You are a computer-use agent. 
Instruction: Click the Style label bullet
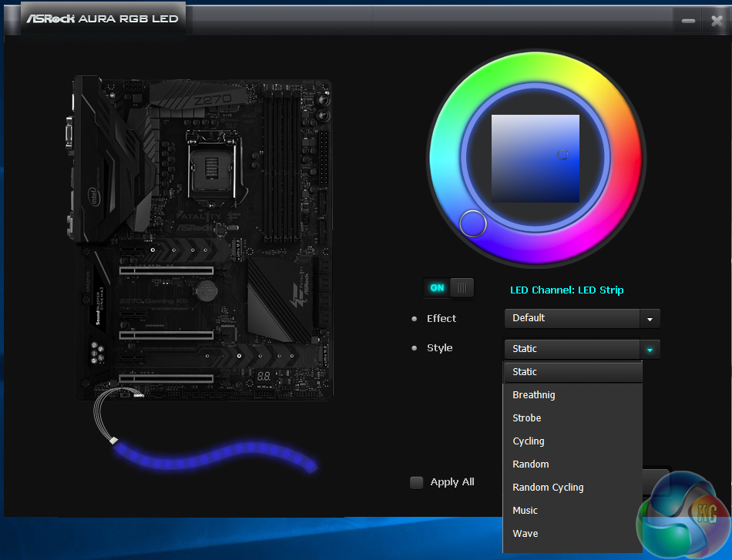point(414,348)
